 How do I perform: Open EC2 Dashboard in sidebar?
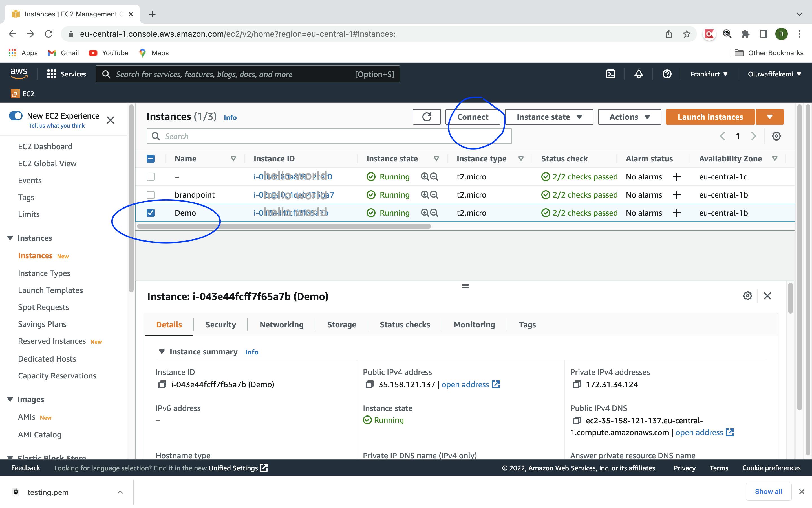coord(45,146)
